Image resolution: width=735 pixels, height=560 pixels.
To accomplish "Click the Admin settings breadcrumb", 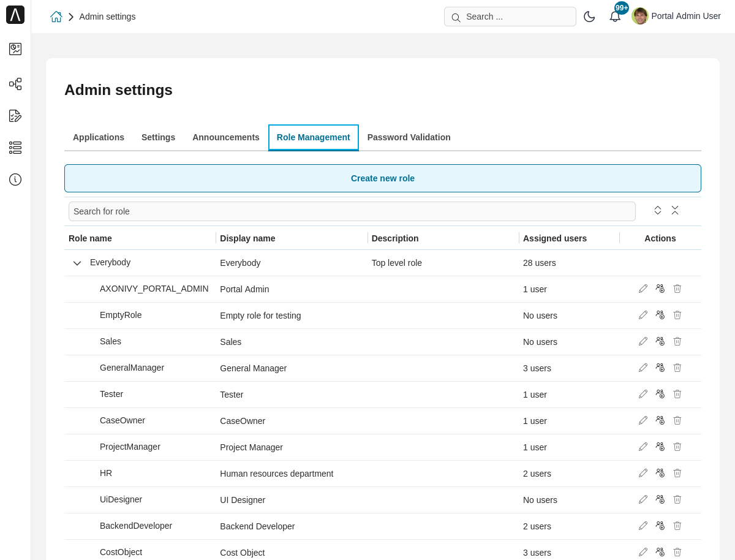I will click(107, 17).
